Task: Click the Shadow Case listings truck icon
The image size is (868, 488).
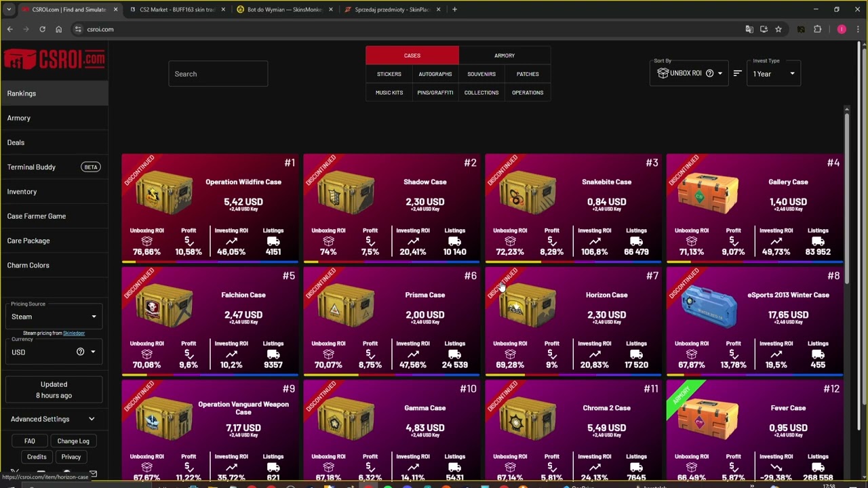Action: pyautogui.click(x=454, y=241)
